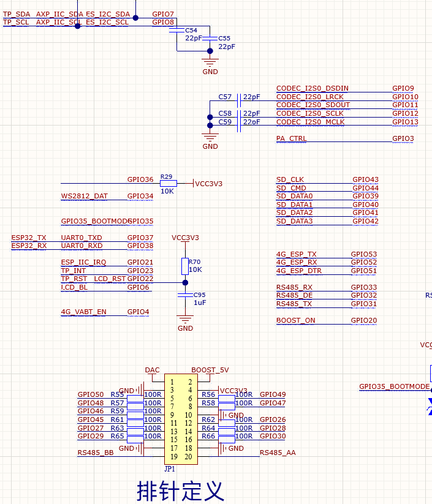Select the RS485_DE net label

[x=294, y=295]
